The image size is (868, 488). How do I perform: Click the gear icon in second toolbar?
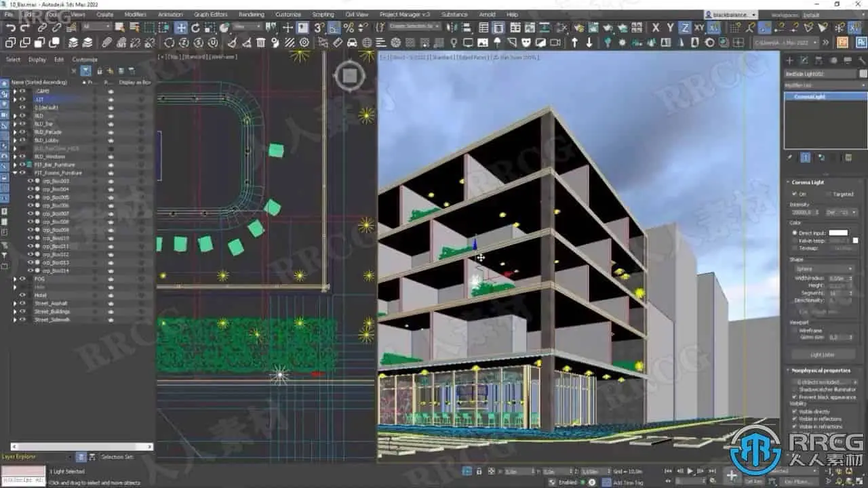304,43
